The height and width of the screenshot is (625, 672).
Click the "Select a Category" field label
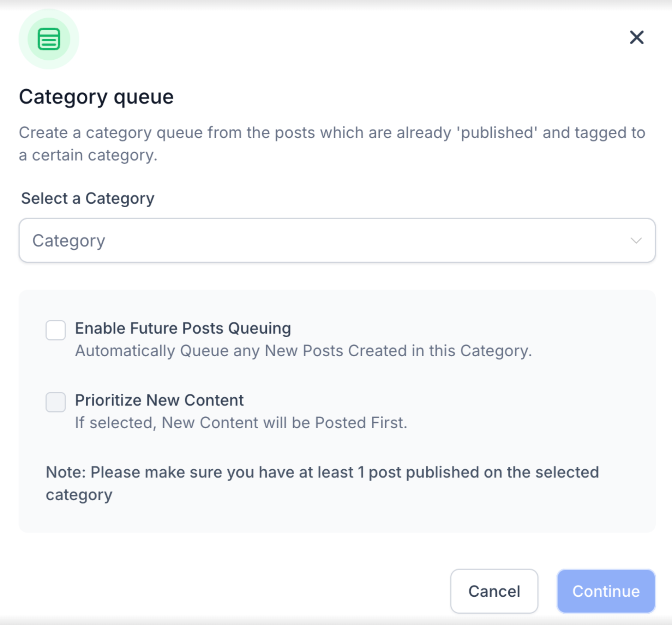coord(88,198)
